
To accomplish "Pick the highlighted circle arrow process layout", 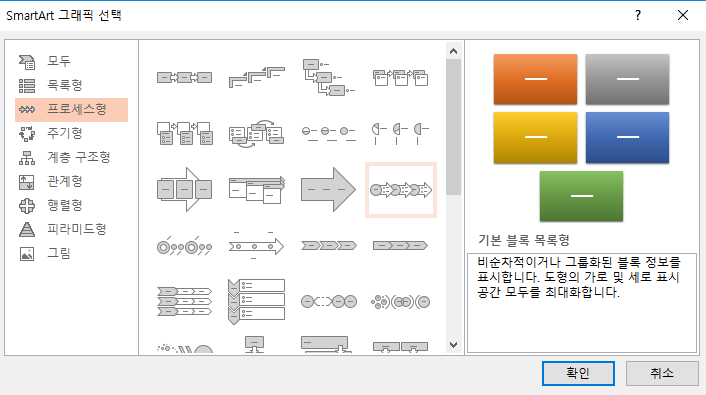I will [x=401, y=190].
